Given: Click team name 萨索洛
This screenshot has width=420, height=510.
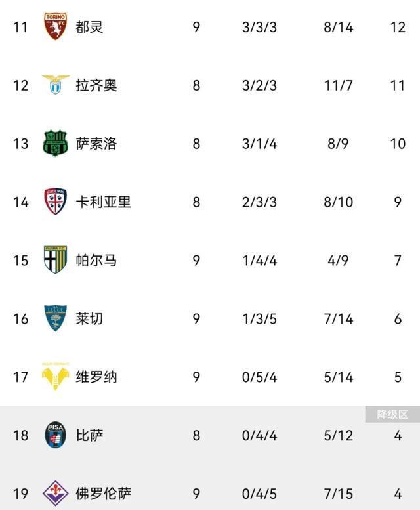Looking at the screenshot, I should 96,143.
